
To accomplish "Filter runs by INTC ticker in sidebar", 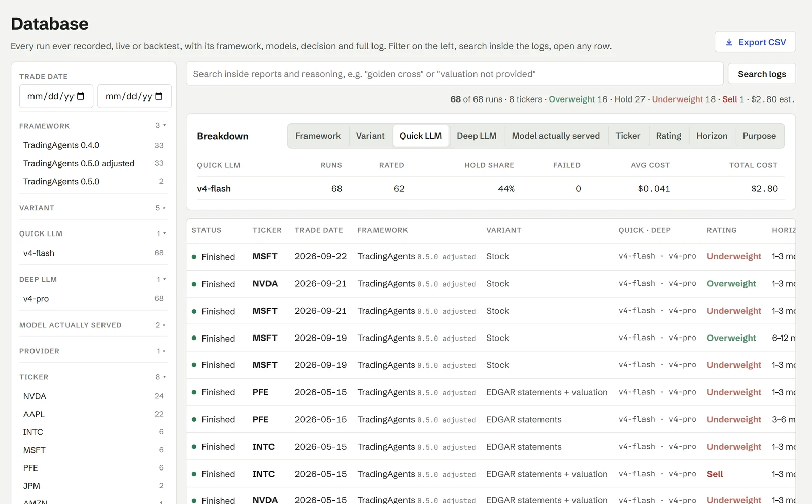I will [x=93, y=432].
